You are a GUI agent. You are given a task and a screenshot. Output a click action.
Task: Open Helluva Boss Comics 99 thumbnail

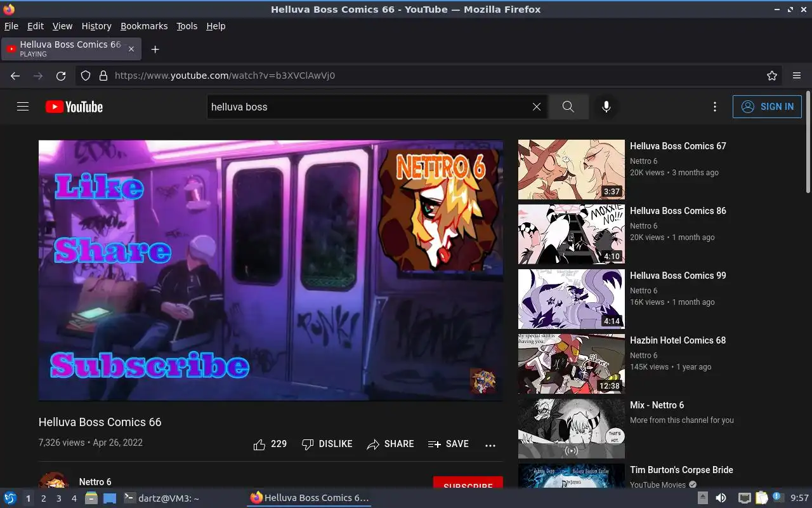tap(572, 299)
